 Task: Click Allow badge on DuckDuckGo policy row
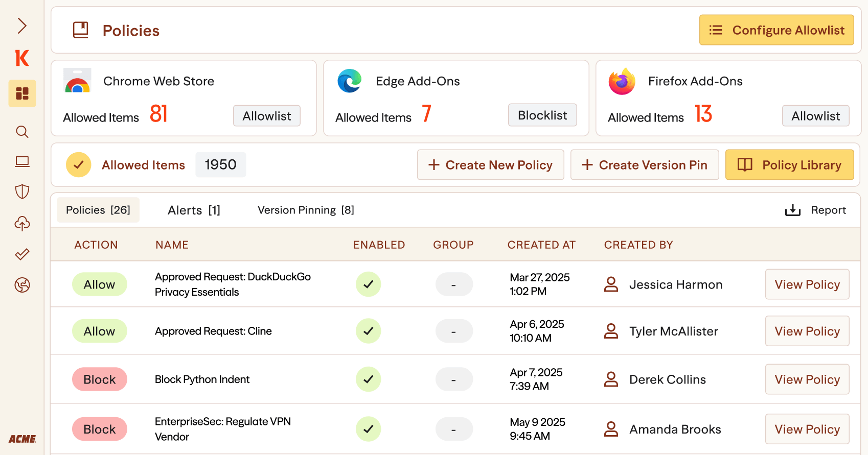pyautogui.click(x=100, y=284)
